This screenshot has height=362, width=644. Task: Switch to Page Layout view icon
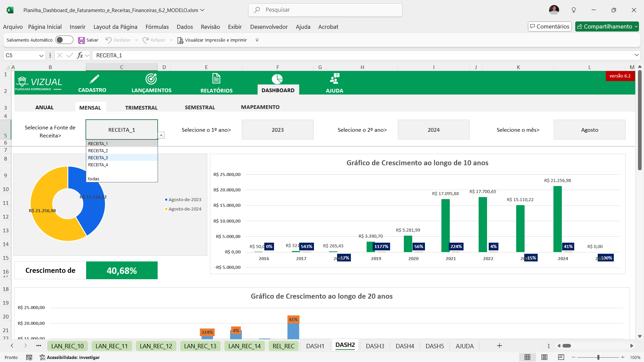coord(544,357)
